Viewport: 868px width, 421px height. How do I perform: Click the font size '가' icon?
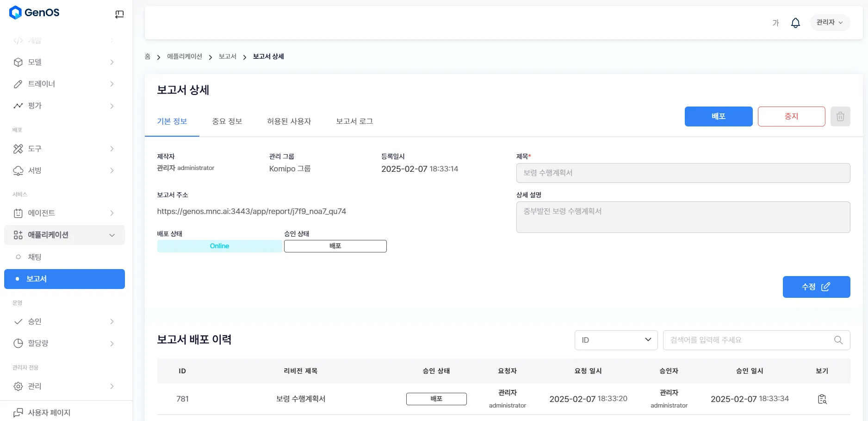[775, 23]
